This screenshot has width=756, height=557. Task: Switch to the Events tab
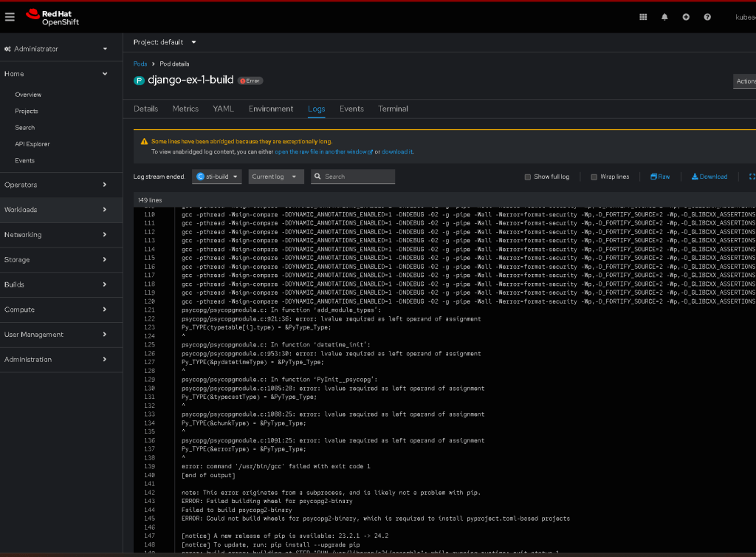click(351, 109)
